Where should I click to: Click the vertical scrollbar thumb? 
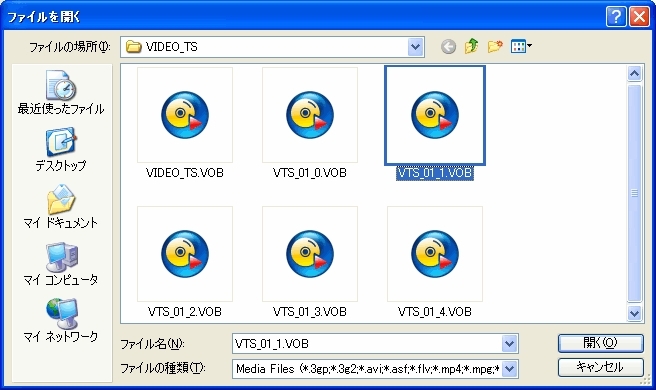[635, 193]
